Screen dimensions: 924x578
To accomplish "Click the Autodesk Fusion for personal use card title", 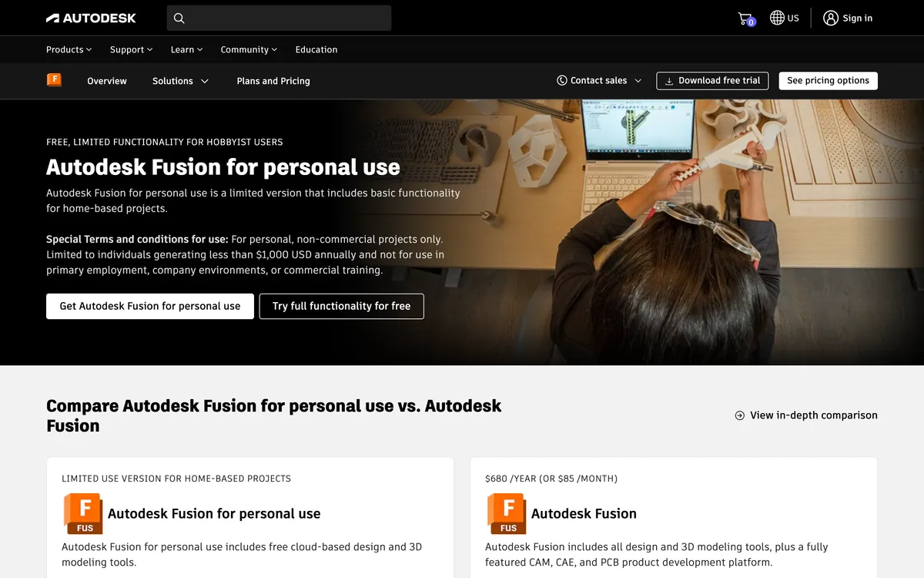I will click(x=214, y=514).
